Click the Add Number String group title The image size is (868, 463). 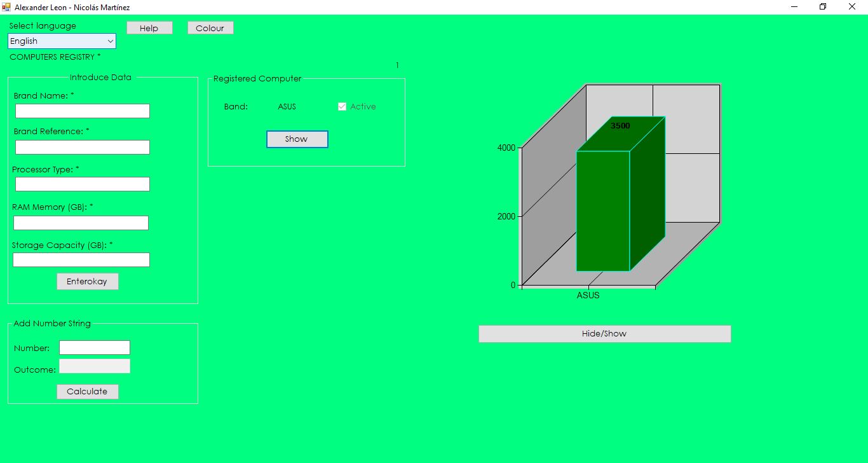[52, 324]
